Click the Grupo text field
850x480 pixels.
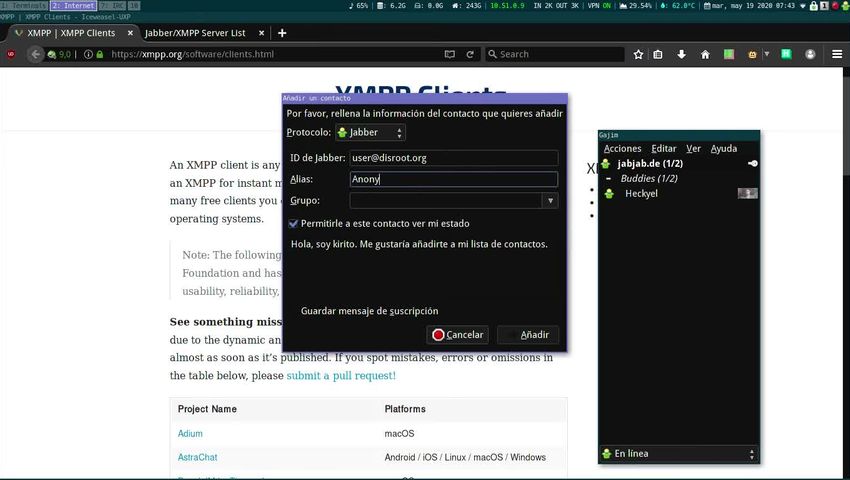tap(446, 201)
